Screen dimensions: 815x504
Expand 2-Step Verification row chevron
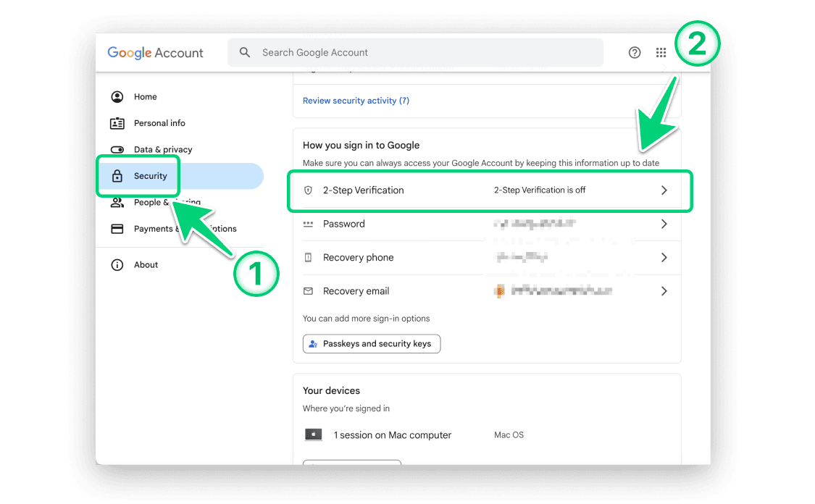tap(664, 190)
